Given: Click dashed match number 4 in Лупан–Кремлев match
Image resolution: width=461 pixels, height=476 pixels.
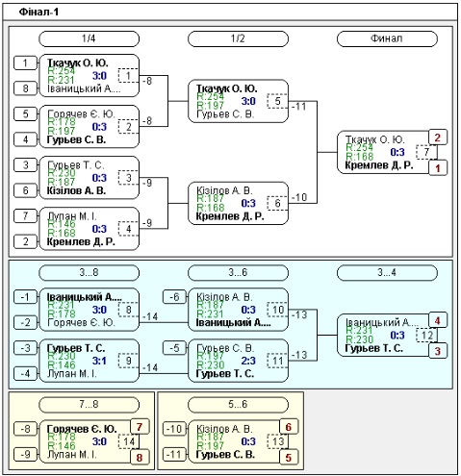Looking at the screenshot, I should point(128,229).
